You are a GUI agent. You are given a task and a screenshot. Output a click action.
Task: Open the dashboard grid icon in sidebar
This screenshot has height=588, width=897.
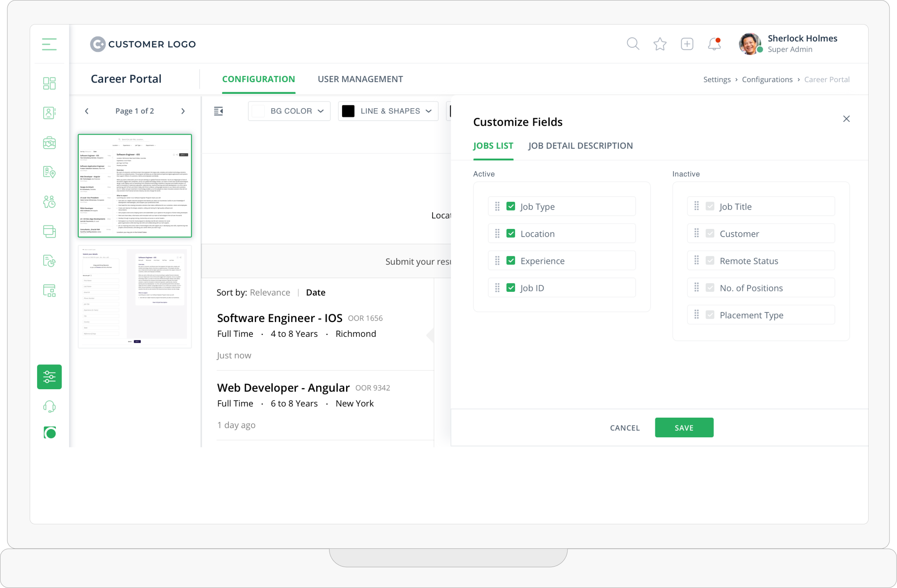pyautogui.click(x=49, y=83)
